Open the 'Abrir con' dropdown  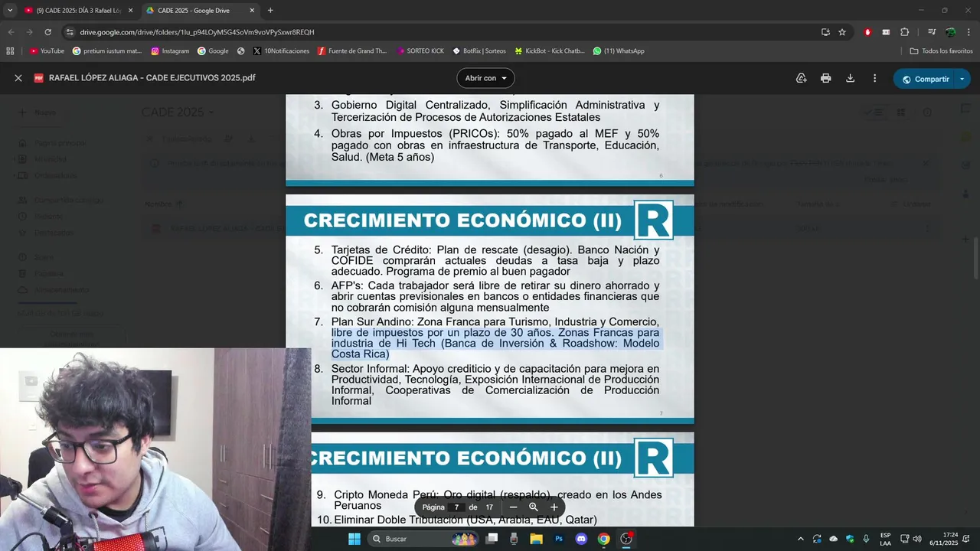click(x=485, y=78)
